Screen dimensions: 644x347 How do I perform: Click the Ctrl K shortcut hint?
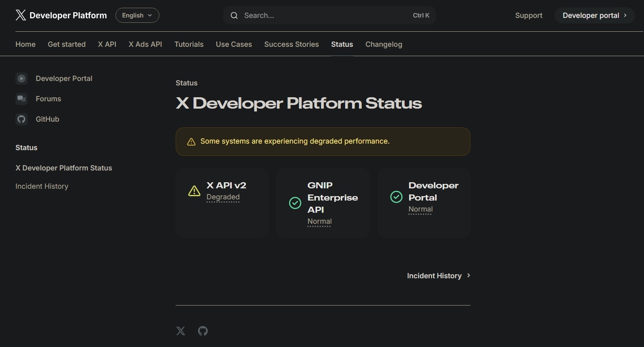[421, 15]
